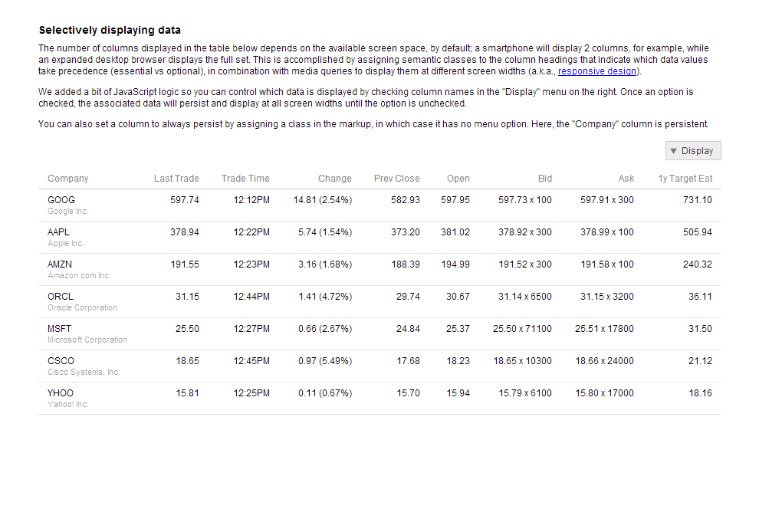Click the Oracle Corporation company name

[82, 307]
